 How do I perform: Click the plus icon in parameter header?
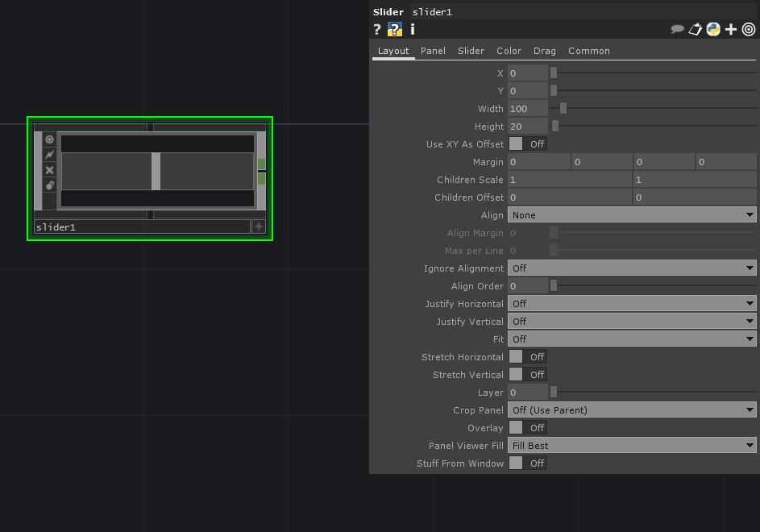(731, 30)
